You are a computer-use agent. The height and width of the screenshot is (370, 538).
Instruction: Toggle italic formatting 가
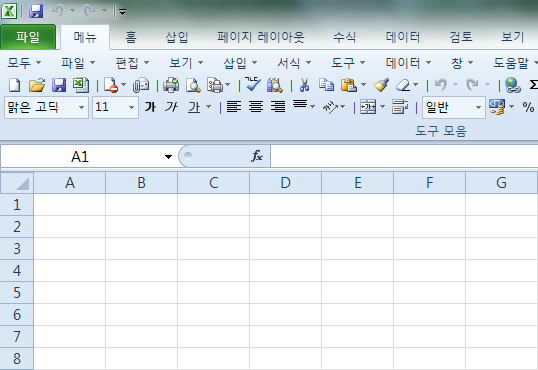click(171, 107)
